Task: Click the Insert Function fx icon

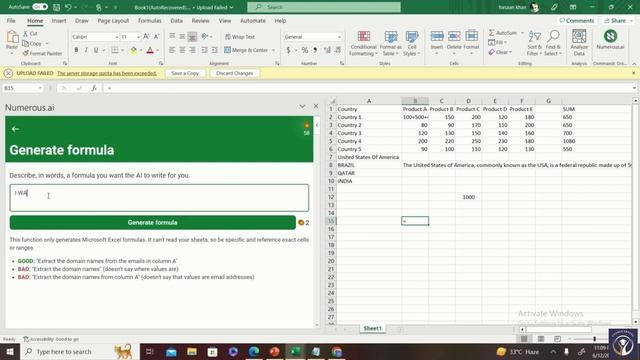Action: 94,88
